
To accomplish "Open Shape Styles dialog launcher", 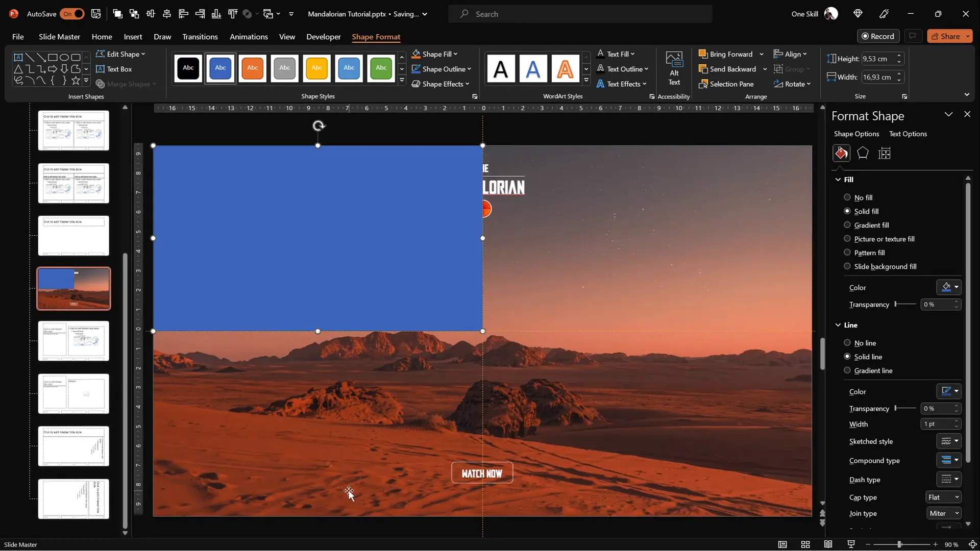I will (475, 96).
